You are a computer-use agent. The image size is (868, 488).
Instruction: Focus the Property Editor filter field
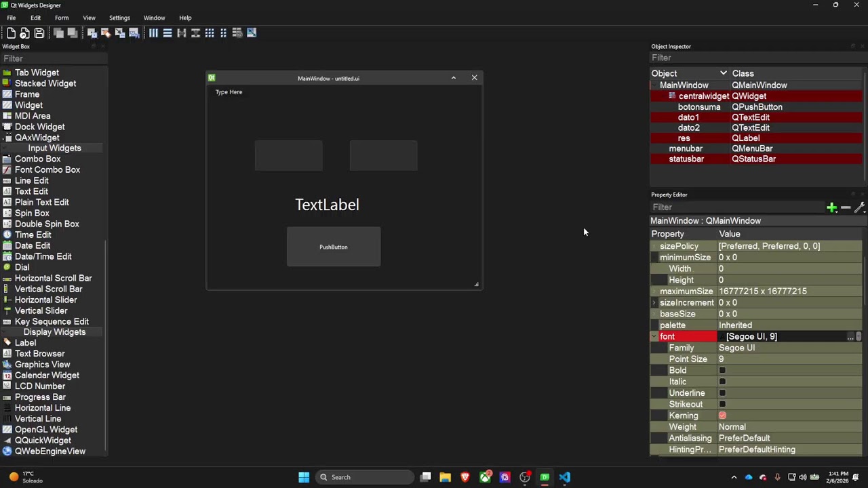coord(737,207)
